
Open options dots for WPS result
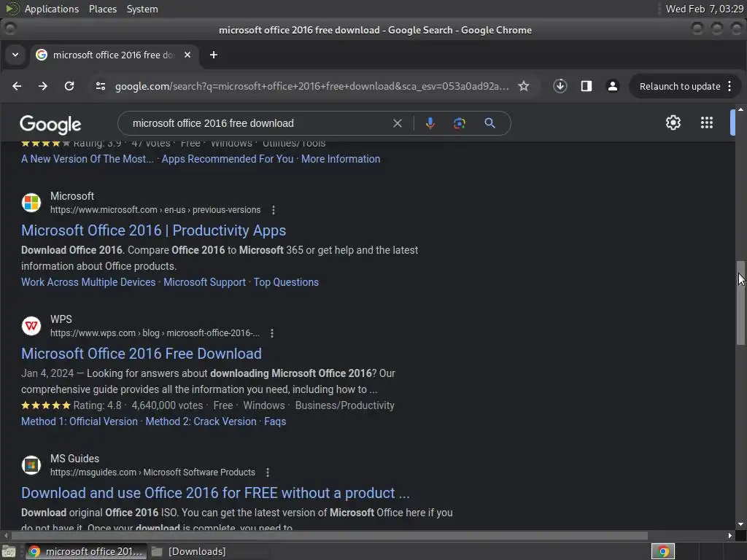point(272,333)
